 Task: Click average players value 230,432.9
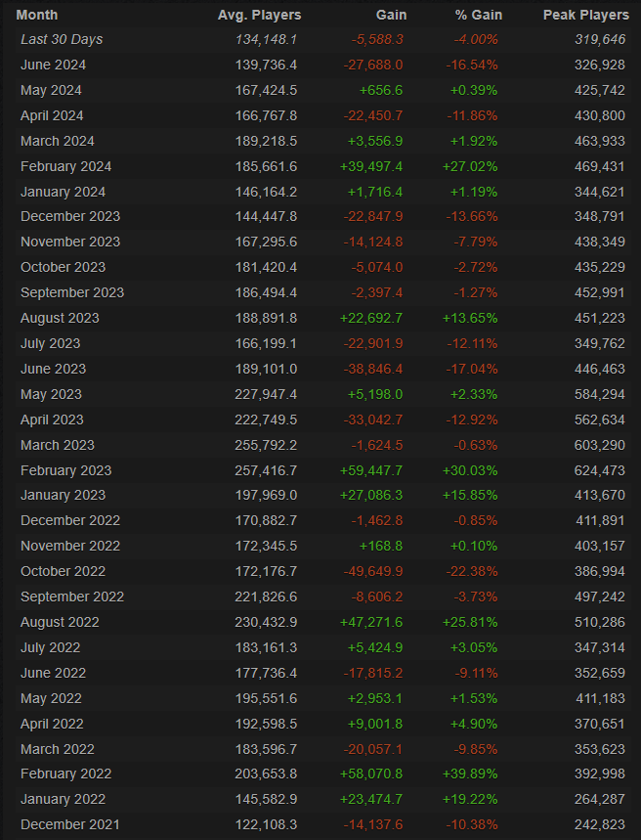pos(266,623)
